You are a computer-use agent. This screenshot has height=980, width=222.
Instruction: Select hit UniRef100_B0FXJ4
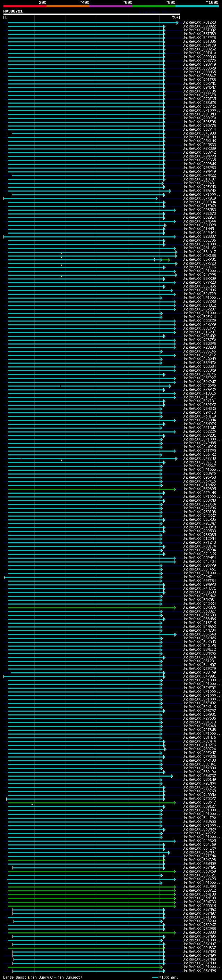click(199, 317)
